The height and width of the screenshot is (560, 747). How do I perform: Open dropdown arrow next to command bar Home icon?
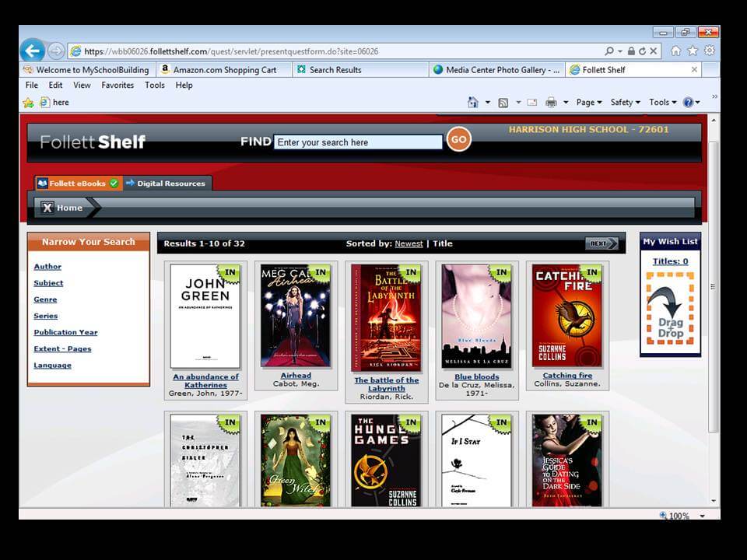487,103
